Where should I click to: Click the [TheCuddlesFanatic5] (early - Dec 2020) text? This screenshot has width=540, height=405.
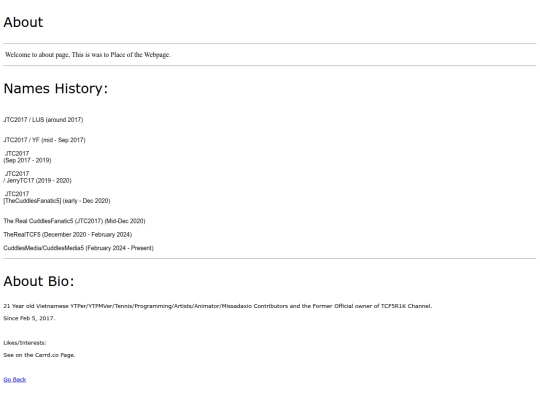tap(57, 201)
